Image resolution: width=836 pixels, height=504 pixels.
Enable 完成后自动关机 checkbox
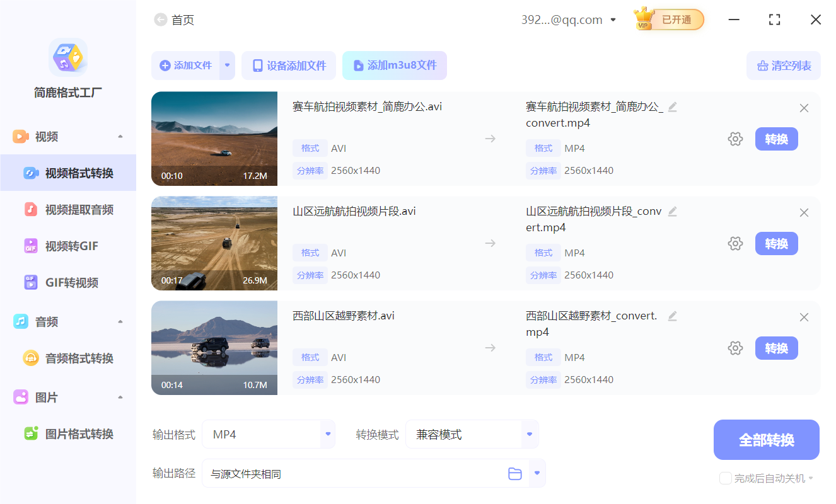[725, 478]
